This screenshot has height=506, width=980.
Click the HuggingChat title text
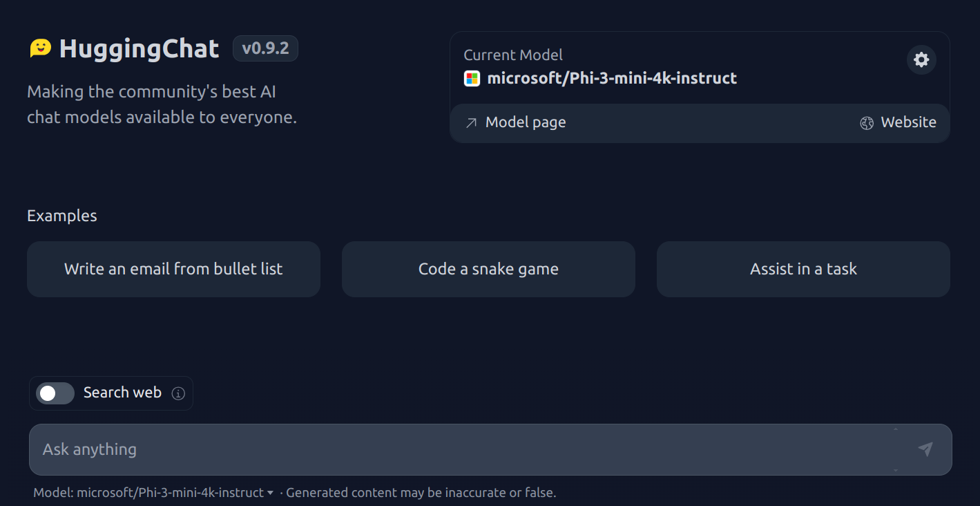[x=139, y=48]
